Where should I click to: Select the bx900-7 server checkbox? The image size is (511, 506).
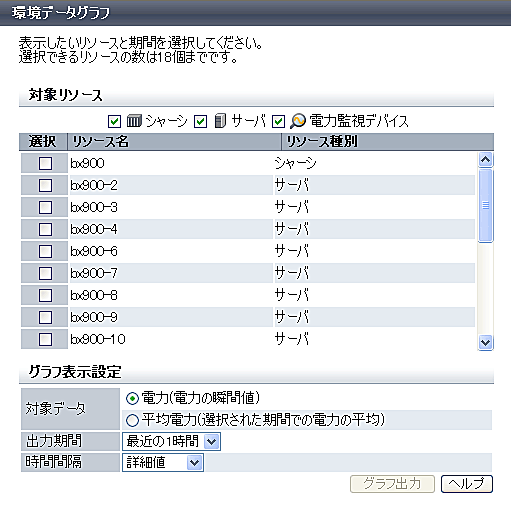coord(45,273)
